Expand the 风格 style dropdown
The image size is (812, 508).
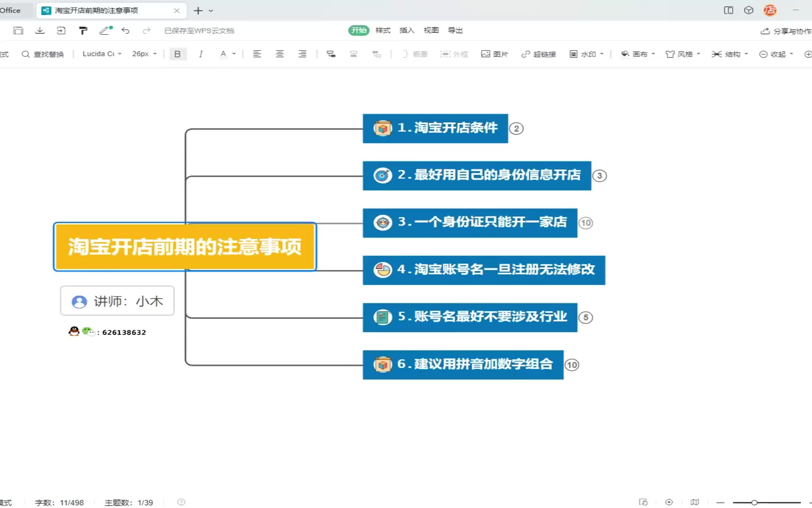[683, 54]
